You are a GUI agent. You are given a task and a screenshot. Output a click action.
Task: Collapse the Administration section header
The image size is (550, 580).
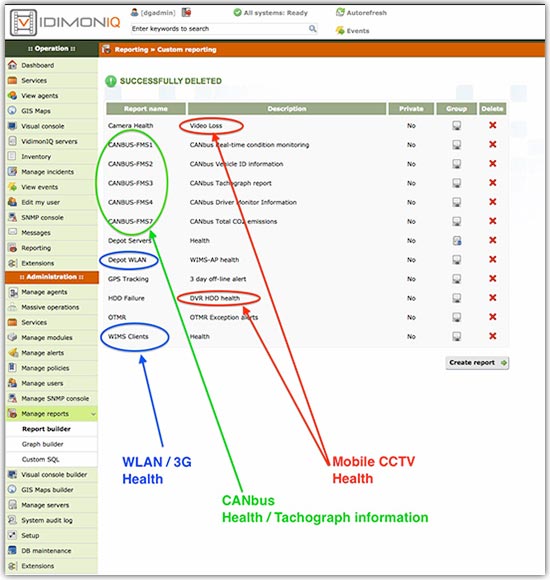click(52, 277)
